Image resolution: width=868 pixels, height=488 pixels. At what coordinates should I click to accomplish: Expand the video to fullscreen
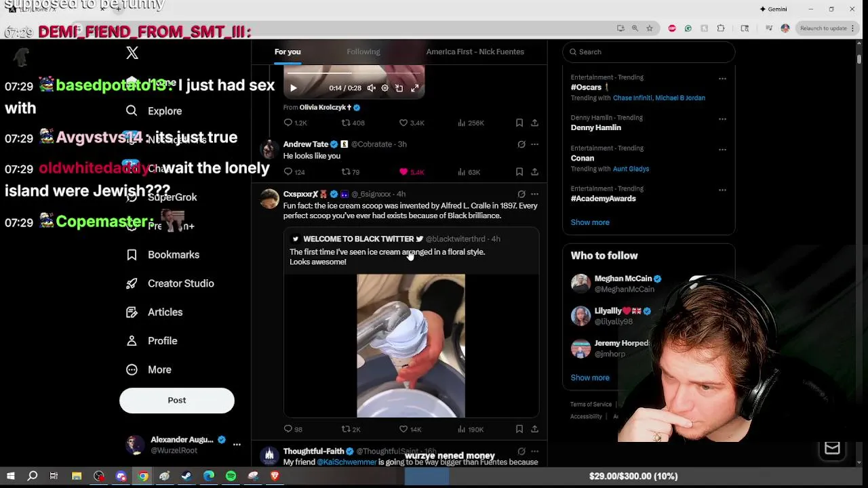[x=414, y=88]
